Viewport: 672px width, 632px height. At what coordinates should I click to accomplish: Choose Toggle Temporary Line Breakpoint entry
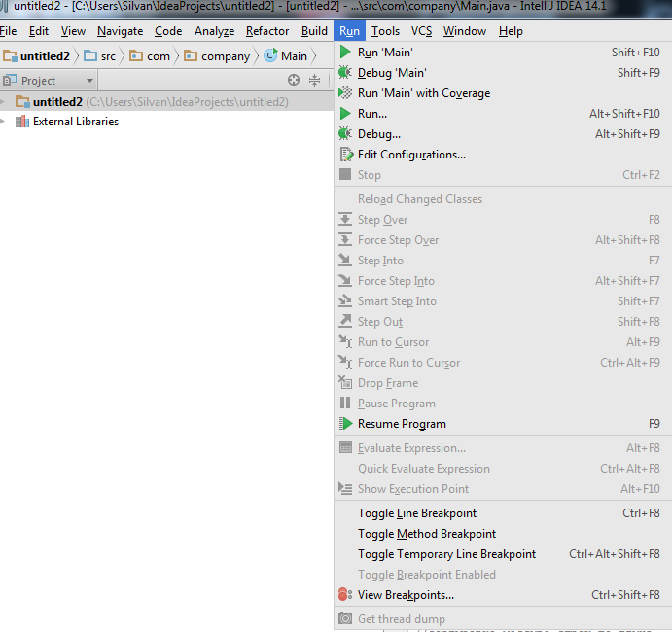tap(503, 554)
